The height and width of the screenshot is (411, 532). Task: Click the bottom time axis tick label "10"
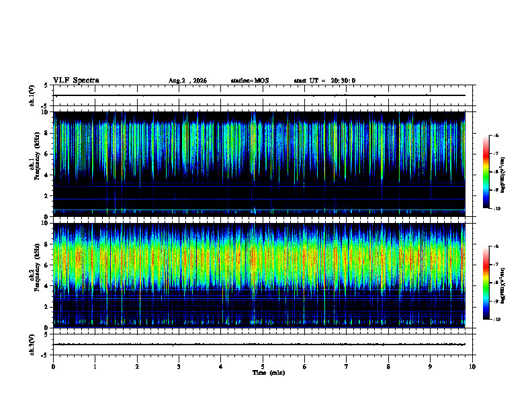pyautogui.click(x=472, y=367)
